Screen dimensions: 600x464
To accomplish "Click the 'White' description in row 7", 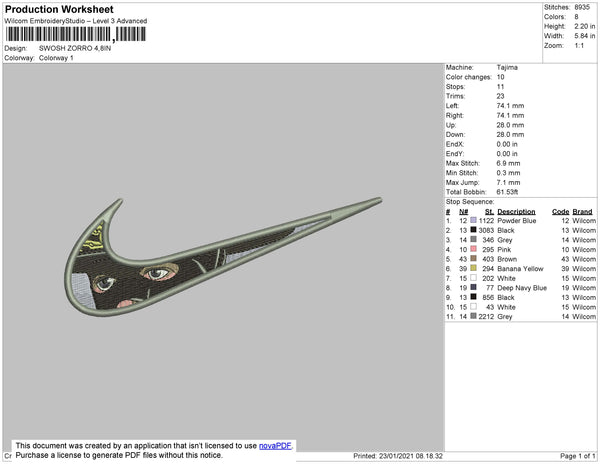I will coord(506,278).
